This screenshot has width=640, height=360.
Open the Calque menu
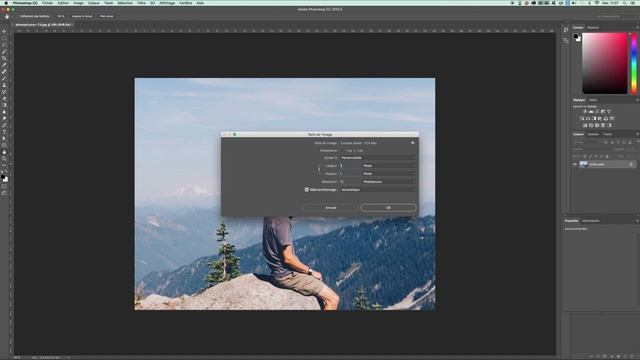pos(93,3)
